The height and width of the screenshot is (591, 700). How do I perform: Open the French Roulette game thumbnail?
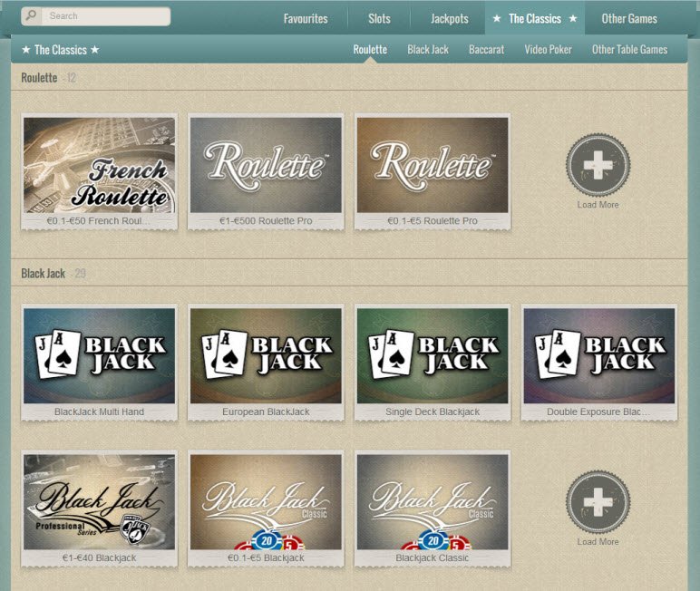click(x=99, y=165)
